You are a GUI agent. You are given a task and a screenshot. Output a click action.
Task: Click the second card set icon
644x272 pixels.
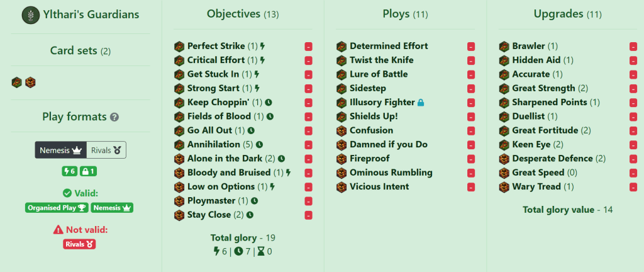[x=30, y=82]
